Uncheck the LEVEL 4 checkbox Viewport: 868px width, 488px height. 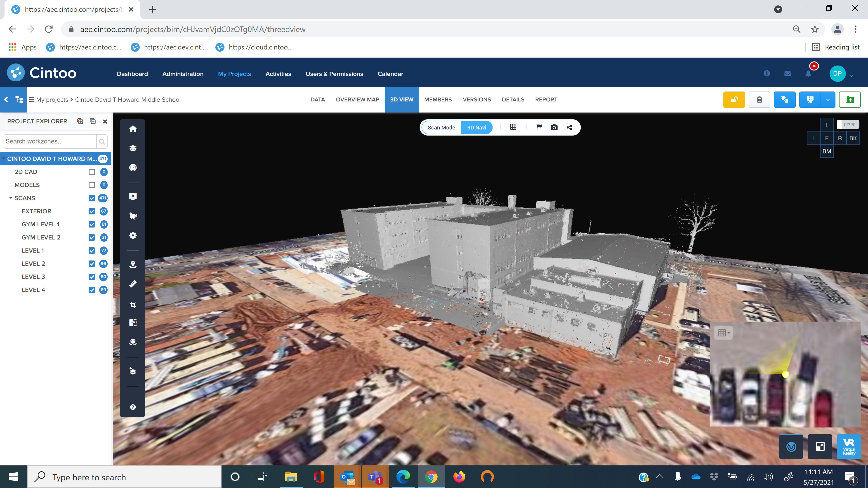(92, 290)
